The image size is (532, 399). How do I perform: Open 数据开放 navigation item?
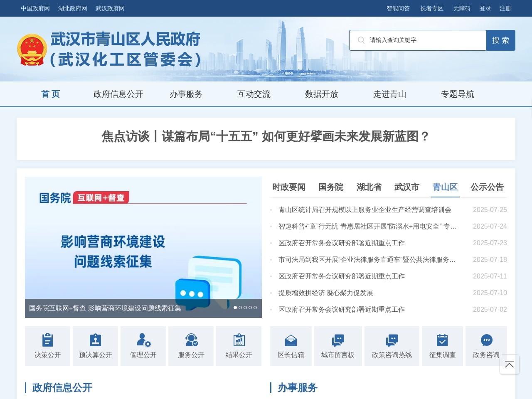point(322,94)
